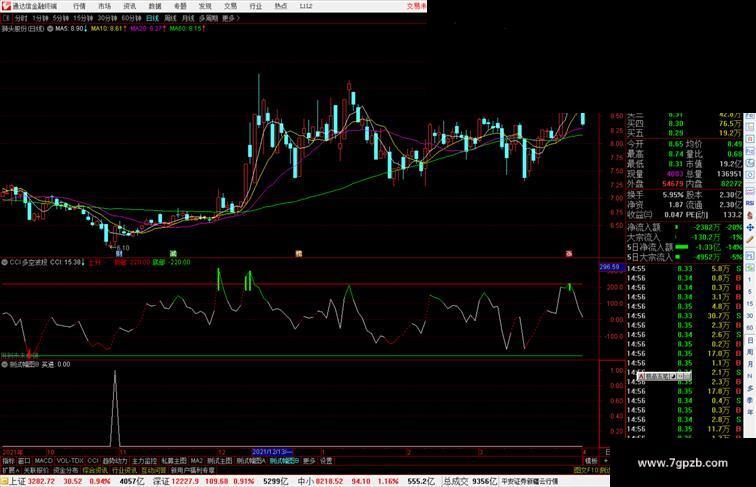The width and height of the screenshot is (756, 487).
Task: Click the 通达信 application logo icon
Action: (x=6, y=6)
